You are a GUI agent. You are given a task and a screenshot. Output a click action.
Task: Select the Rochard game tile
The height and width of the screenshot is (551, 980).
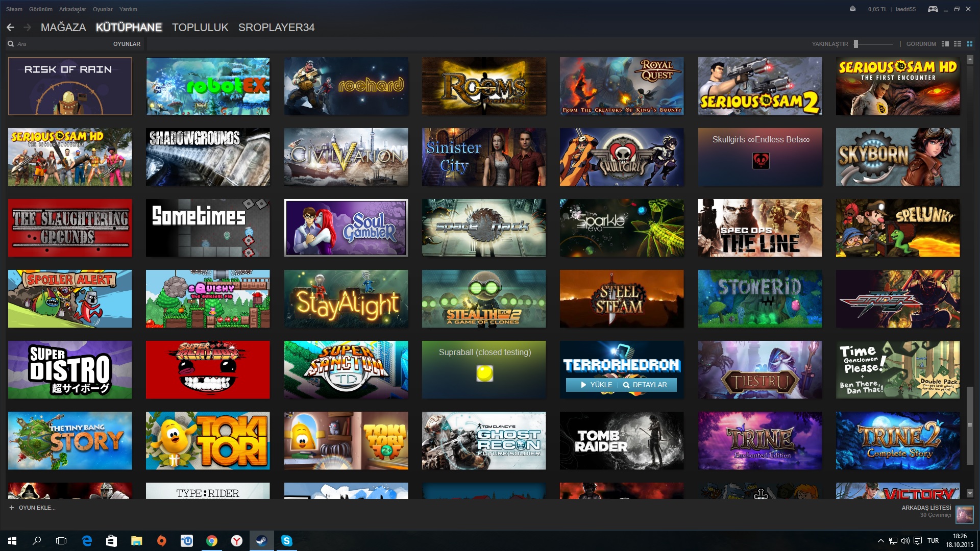[x=346, y=86]
